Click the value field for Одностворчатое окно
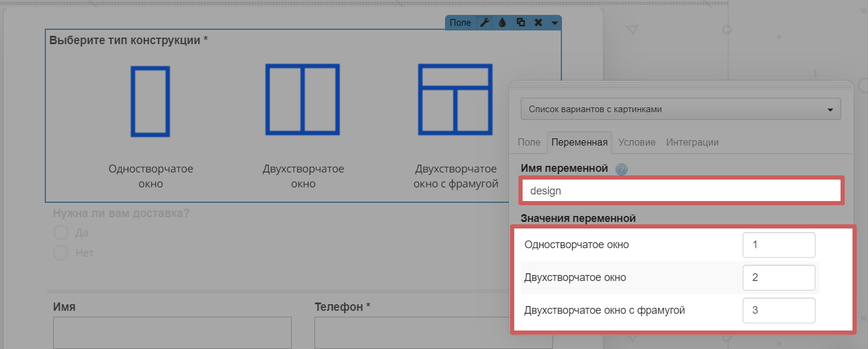 pyautogui.click(x=779, y=245)
